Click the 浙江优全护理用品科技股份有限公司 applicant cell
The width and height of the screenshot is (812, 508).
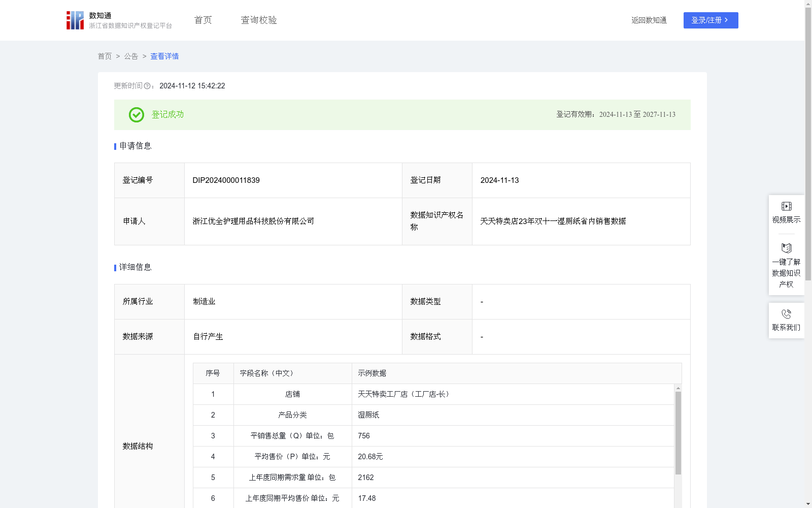click(253, 221)
